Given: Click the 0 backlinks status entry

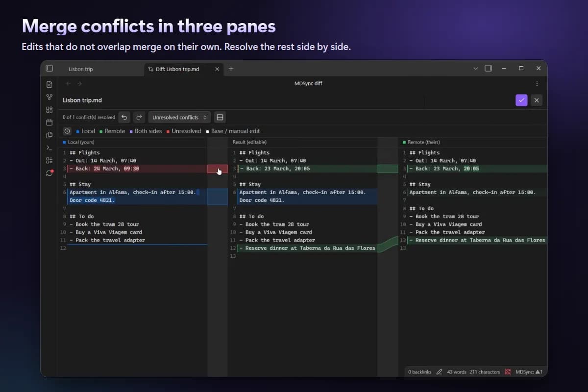Looking at the screenshot, I should tap(419, 372).
